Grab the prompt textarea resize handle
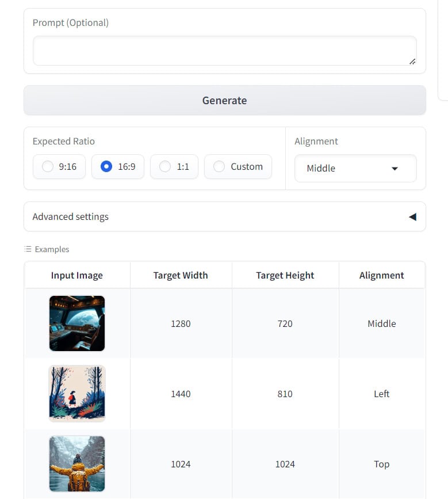 (x=412, y=61)
